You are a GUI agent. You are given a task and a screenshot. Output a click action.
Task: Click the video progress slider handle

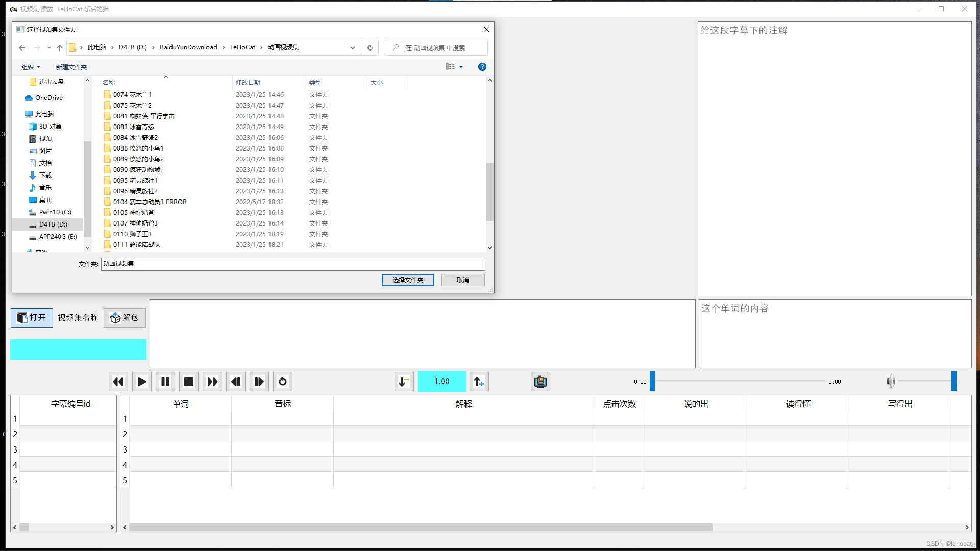point(652,381)
